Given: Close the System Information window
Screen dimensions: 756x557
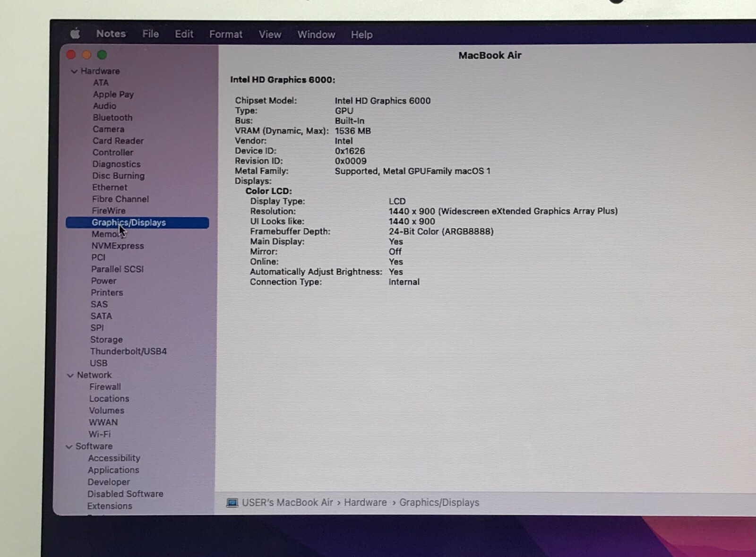Looking at the screenshot, I should (x=71, y=55).
